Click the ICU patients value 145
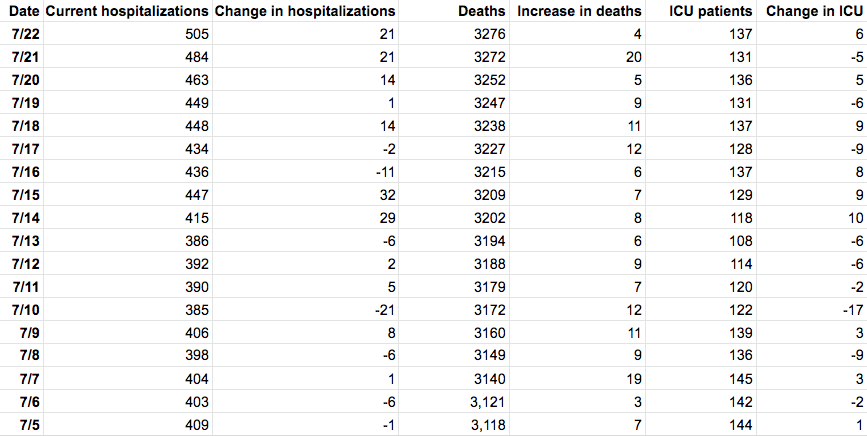The height and width of the screenshot is (436, 867). click(x=739, y=379)
